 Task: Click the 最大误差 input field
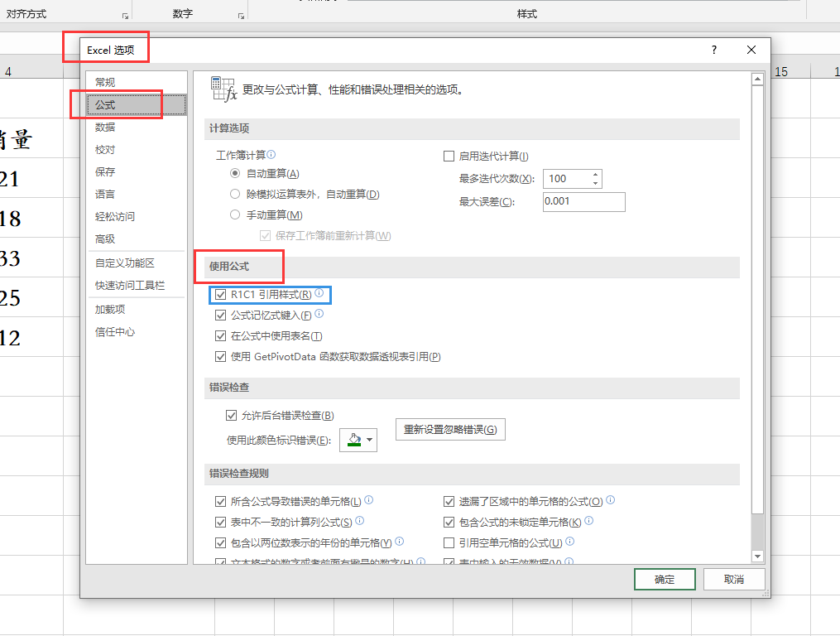(x=584, y=201)
